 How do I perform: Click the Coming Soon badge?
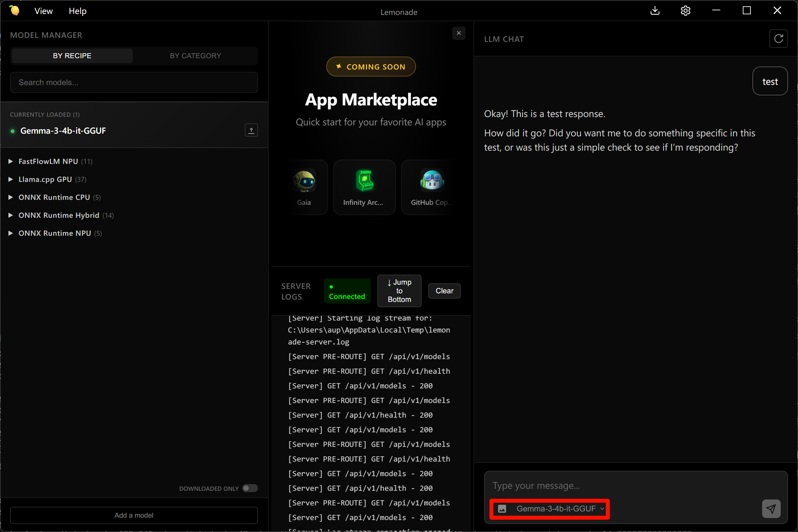coord(371,66)
